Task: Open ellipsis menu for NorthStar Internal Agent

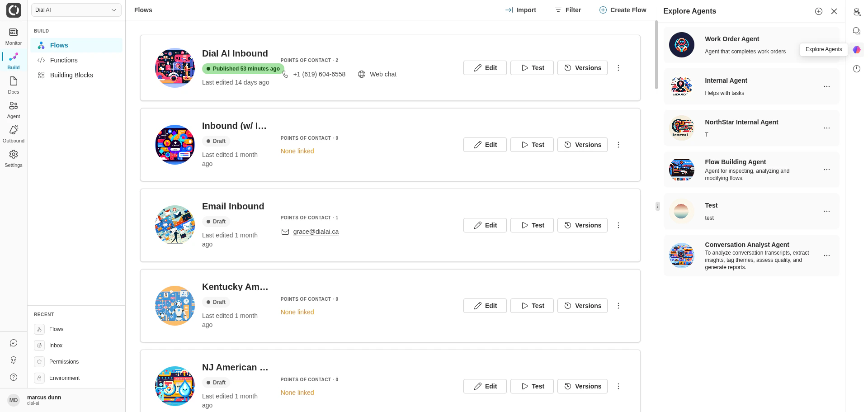Action: [x=827, y=128]
